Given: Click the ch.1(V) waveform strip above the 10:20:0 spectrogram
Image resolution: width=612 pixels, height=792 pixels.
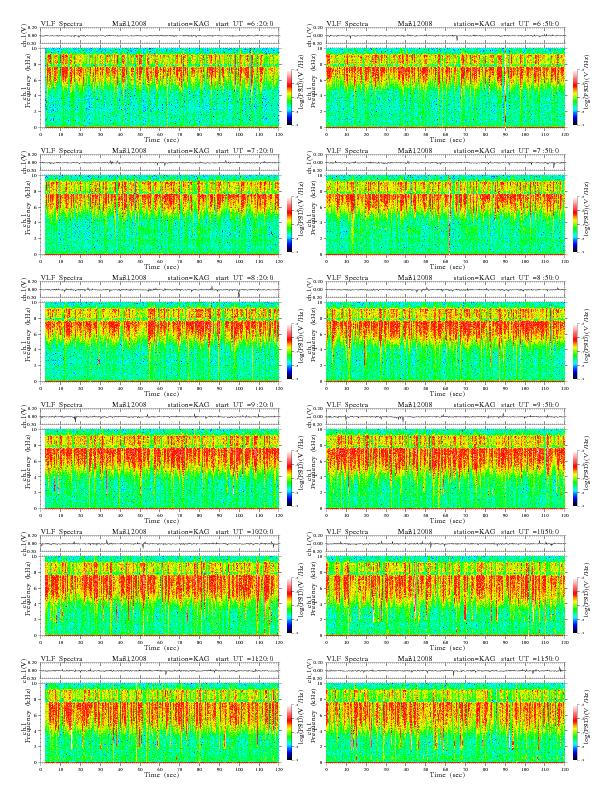Looking at the screenshot, I should pos(160,544).
